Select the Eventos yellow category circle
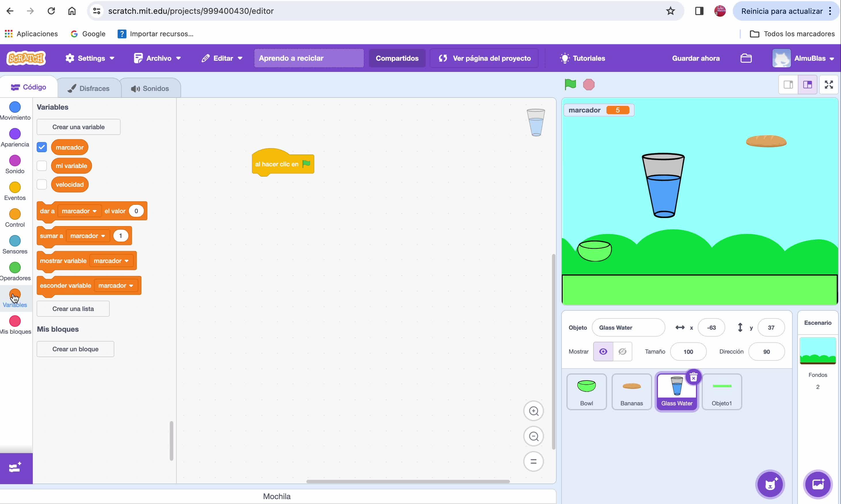 click(15, 188)
